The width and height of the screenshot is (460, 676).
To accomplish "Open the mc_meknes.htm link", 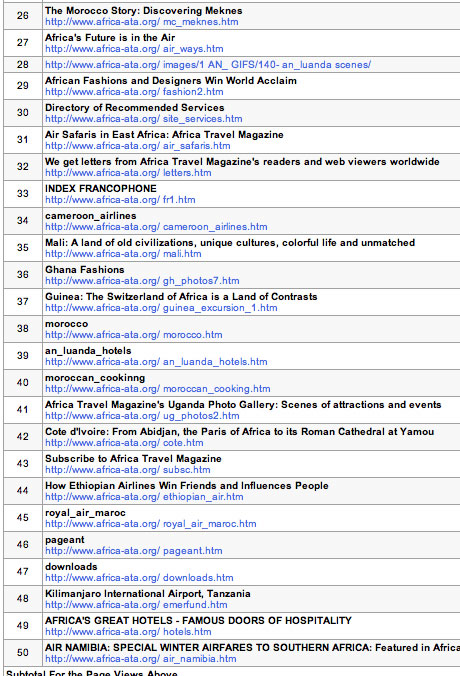I will coord(141,22).
